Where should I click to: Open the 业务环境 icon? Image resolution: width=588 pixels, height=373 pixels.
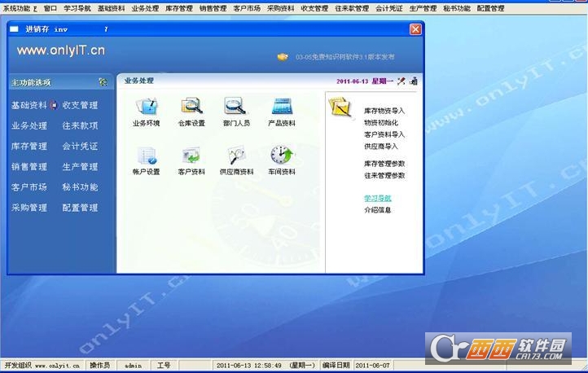point(147,107)
